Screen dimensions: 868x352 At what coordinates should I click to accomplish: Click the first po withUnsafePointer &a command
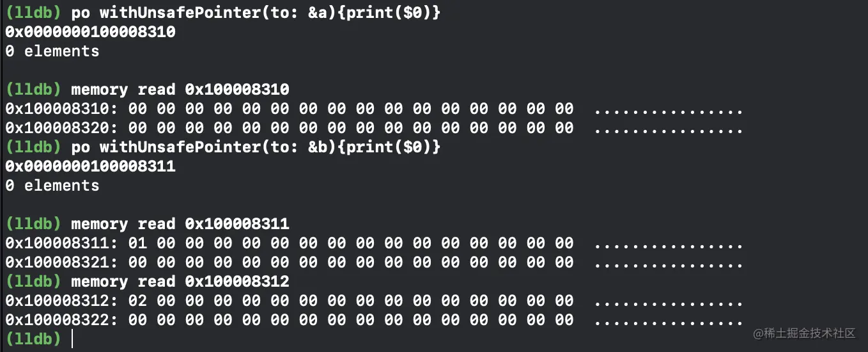[256, 13]
